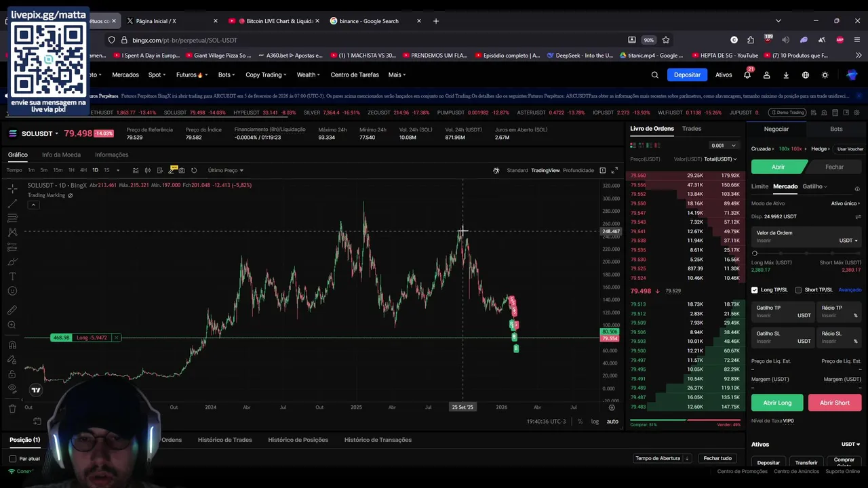Open the Último Preço dropdown
Image resolution: width=868 pixels, height=488 pixels.
(x=226, y=170)
